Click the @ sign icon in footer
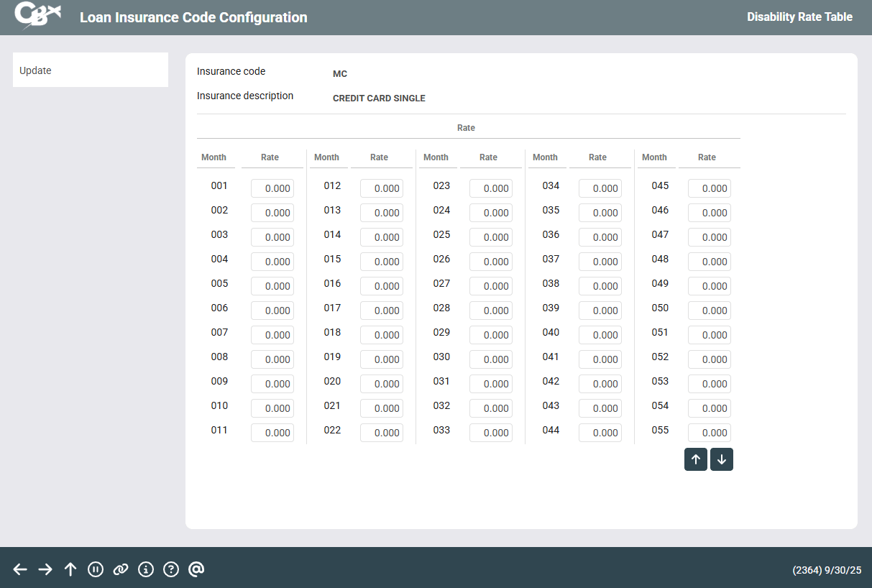 point(196,569)
